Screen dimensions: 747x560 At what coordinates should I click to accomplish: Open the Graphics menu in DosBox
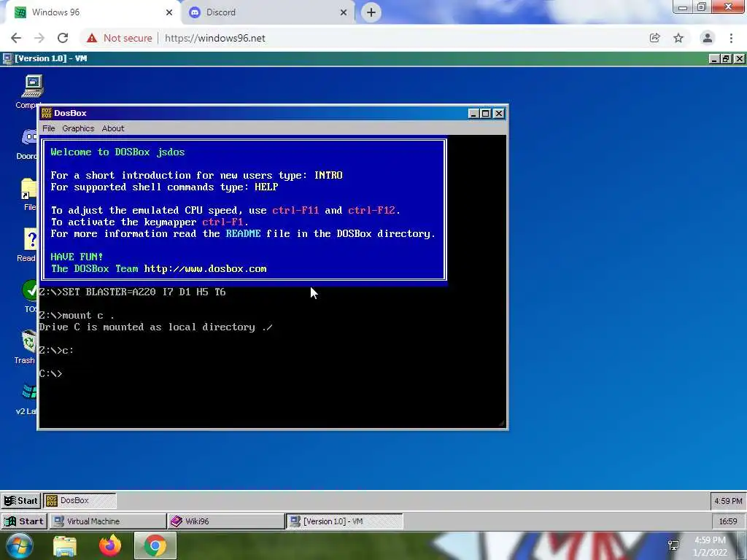pyautogui.click(x=78, y=128)
